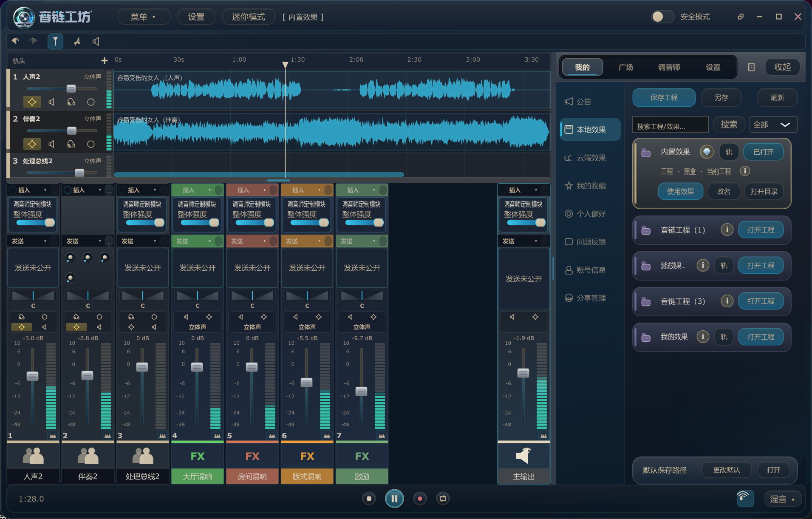Open the document icon beside 收起 button
Image resolution: width=812 pixels, height=519 pixels.
tap(751, 67)
